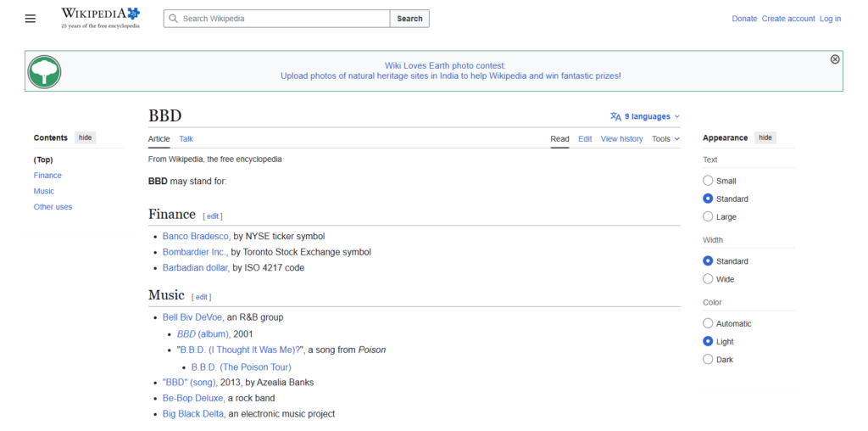868x431 pixels.
Task: Focus the Search Wikipedia input field
Action: pyautogui.click(x=277, y=19)
